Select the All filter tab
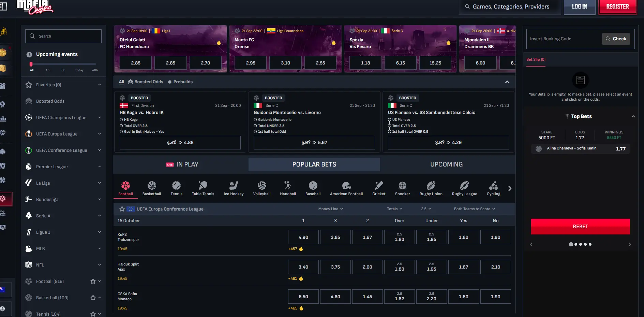The height and width of the screenshot is (317, 644). (121, 82)
